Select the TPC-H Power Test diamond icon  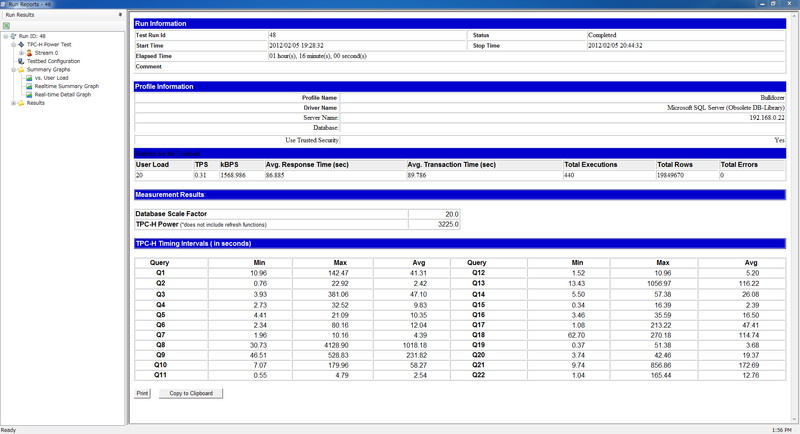(21, 44)
